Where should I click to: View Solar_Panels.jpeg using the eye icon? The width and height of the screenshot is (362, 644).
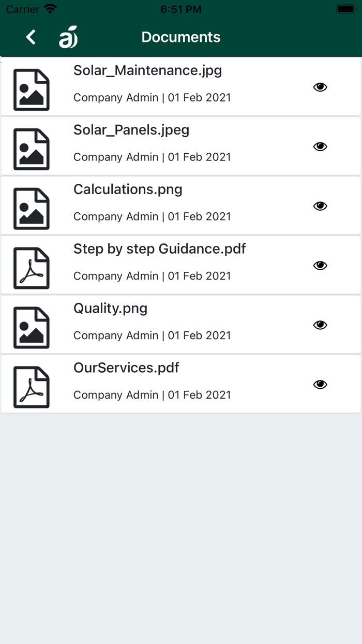(x=320, y=147)
